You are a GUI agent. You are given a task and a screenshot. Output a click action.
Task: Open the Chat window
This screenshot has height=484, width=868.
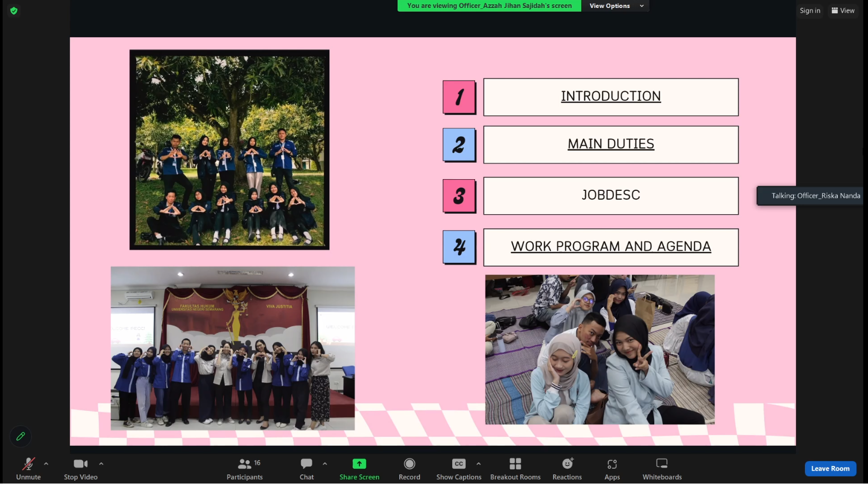click(x=306, y=469)
